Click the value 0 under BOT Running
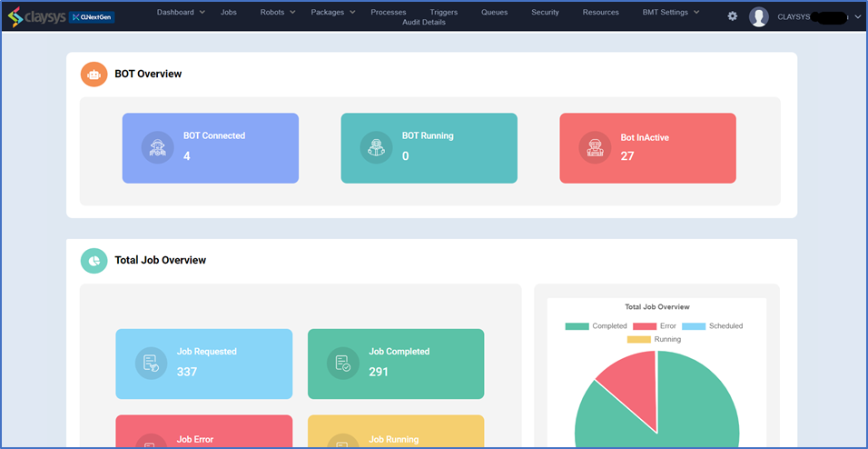The image size is (868, 449). point(405,156)
